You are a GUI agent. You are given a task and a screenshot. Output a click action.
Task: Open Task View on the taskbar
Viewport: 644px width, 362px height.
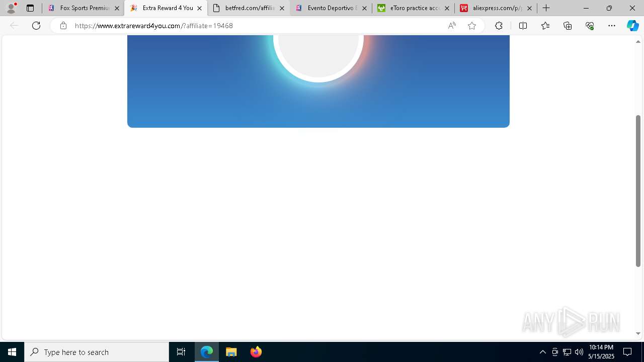click(181, 352)
